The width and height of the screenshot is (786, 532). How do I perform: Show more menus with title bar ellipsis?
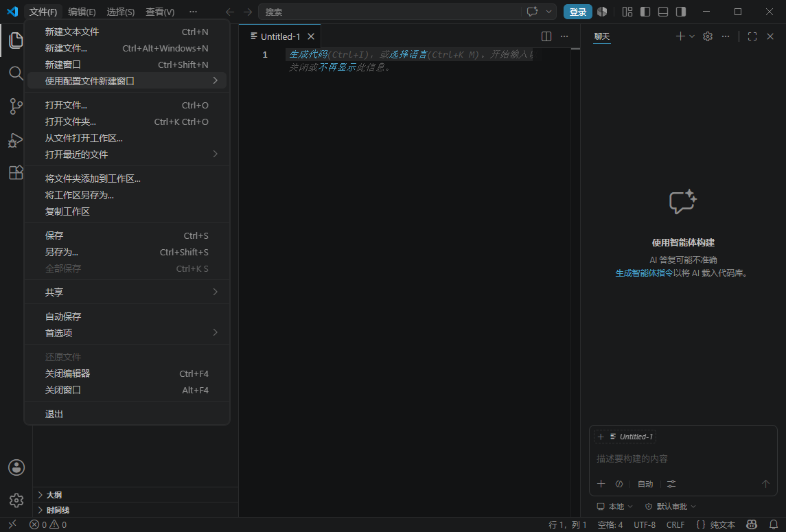point(193,12)
